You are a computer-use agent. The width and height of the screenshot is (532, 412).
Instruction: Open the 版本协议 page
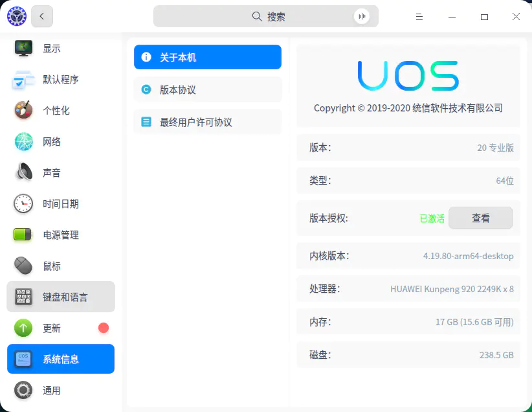click(208, 89)
